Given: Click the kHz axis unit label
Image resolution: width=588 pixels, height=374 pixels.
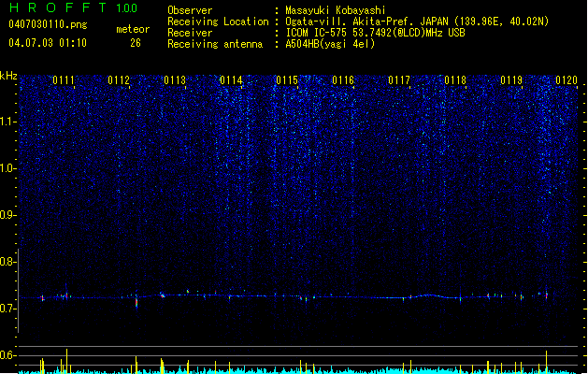Looking at the screenshot, I should 8,76.
